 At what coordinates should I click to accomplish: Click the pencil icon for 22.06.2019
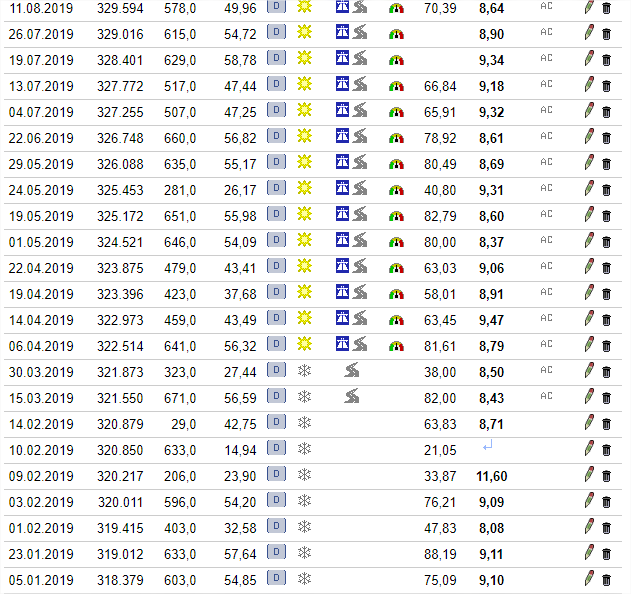(x=589, y=137)
